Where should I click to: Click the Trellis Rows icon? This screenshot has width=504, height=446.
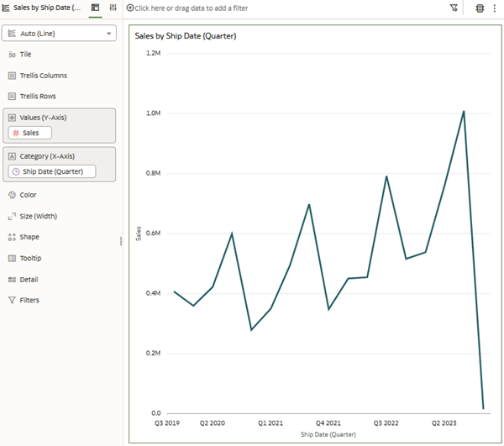click(12, 97)
